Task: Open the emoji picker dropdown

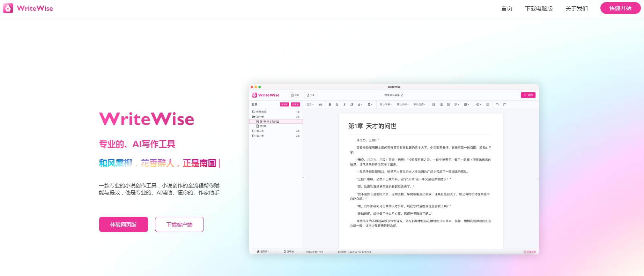Action: [x=479, y=105]
